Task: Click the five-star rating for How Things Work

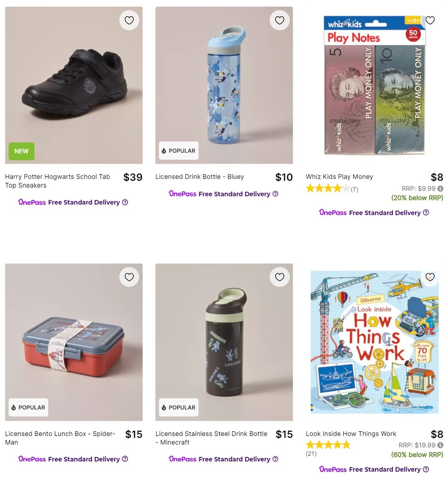Action: pos(328,444)
